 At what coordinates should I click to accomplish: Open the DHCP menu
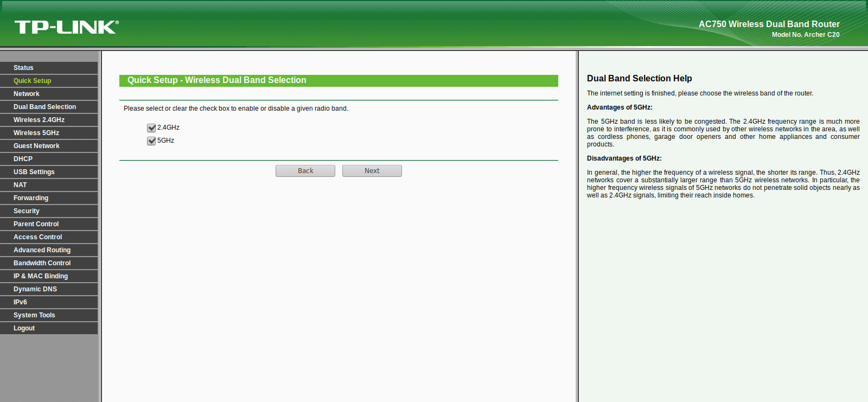tap(49, 159)
